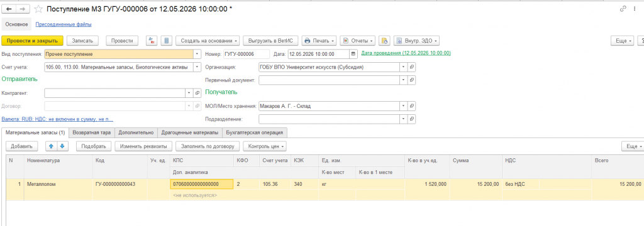Open the Бухгалтерская операция tab

click(254, 132)
